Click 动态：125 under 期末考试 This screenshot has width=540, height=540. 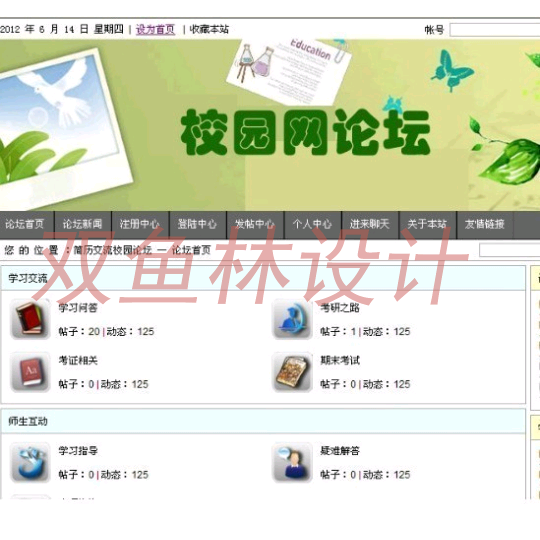pos(387,384)
